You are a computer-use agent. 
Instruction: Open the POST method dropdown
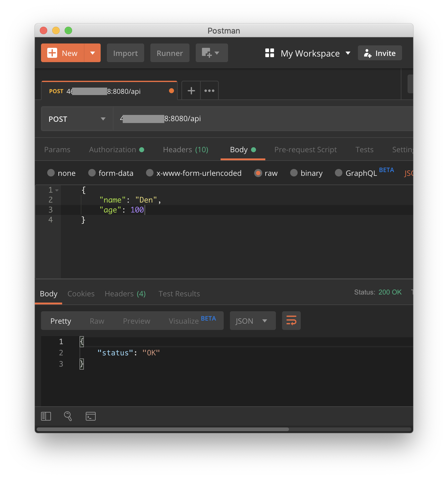pyautogui.click(x=77, y=119)
